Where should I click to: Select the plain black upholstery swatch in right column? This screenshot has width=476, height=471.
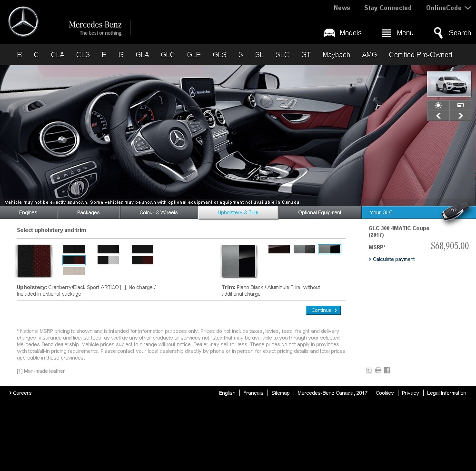click(x=143, y=250)
